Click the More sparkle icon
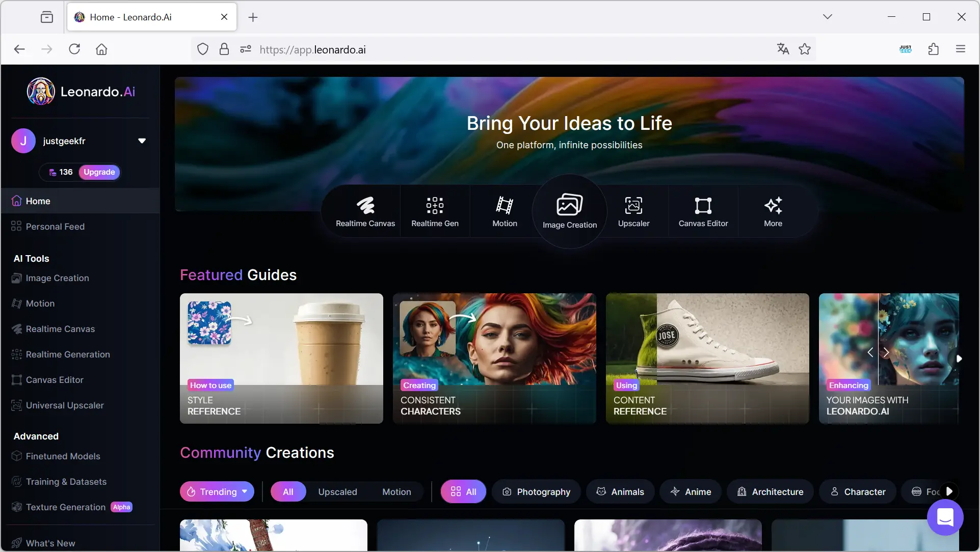The width and height of the screenshot is (980, 552). click(x=773, y=206)
